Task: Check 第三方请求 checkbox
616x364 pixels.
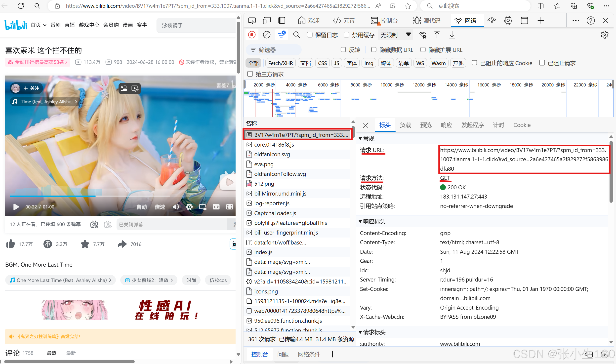Action: point(250,74)
